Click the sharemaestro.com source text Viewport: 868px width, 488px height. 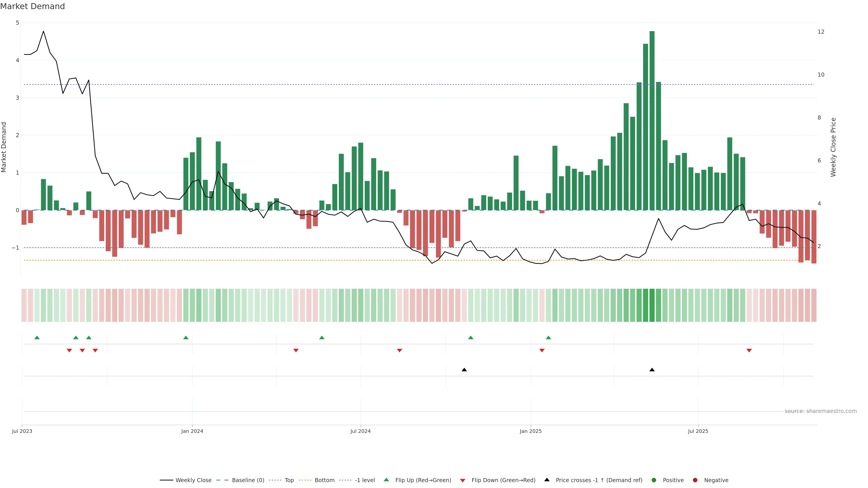[x=821, y=411]
